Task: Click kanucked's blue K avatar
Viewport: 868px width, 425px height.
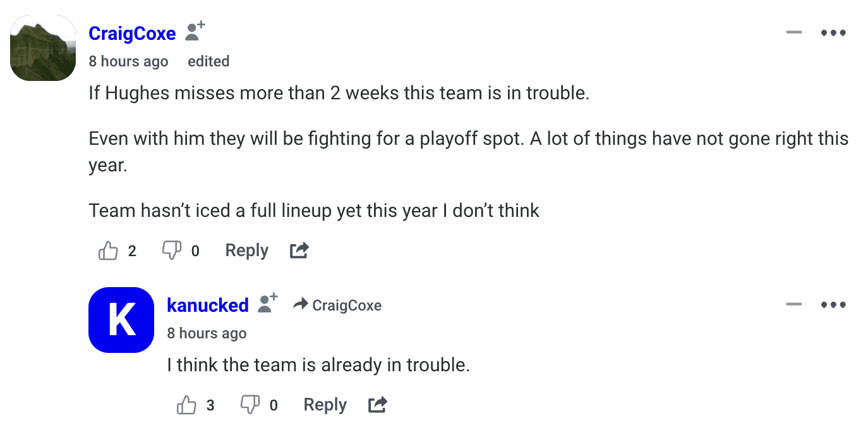Action: [x=121, y=320]
